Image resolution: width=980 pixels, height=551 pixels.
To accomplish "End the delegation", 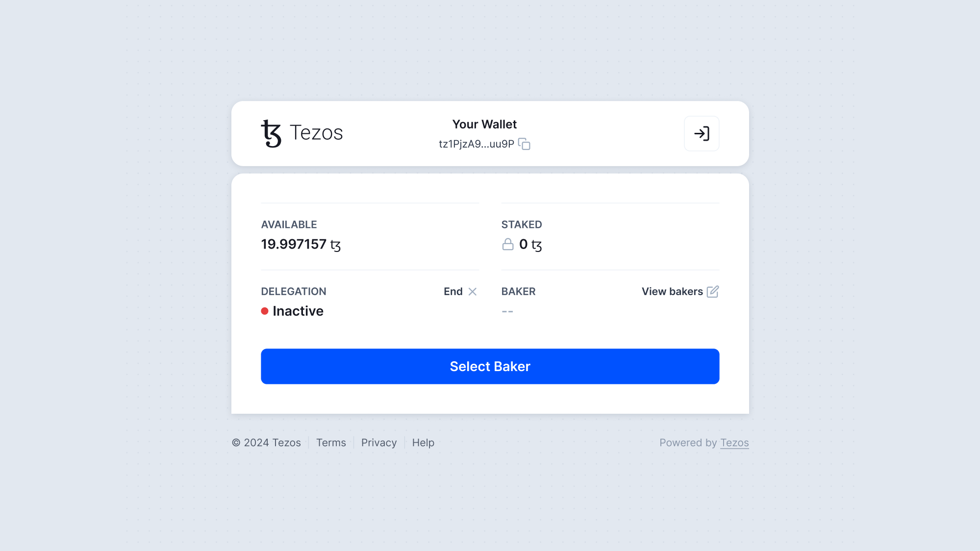I will pyautogui.click(x=453, y=292).
